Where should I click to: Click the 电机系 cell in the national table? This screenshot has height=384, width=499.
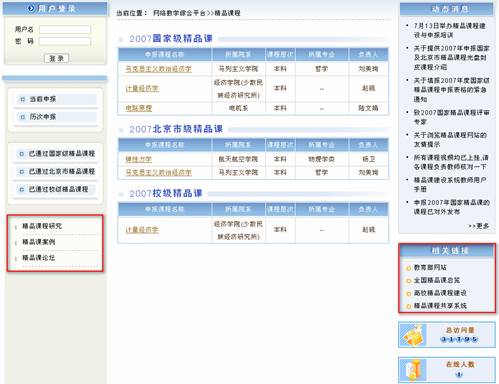(x=238, y=108)
